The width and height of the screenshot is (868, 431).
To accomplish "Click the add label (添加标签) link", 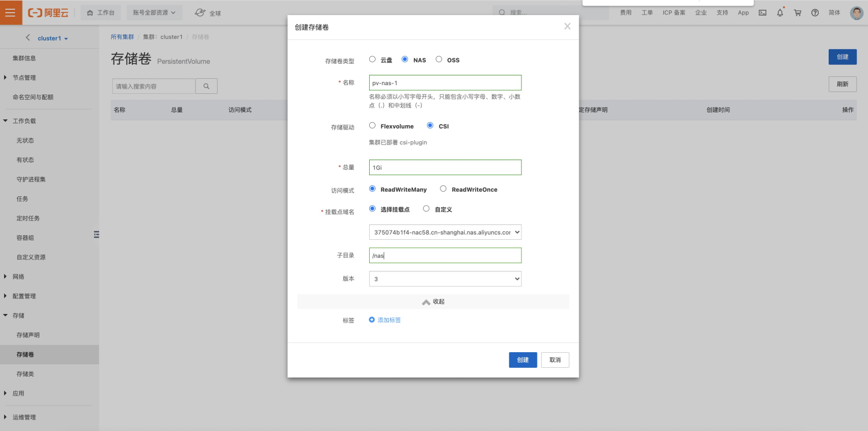I will (389, 320).
